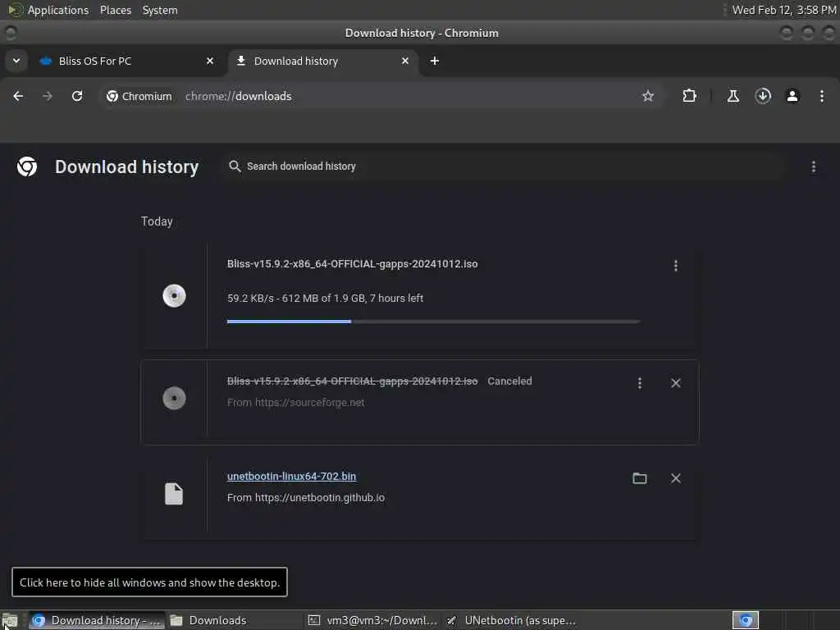Switch to the Downloads file manager window

point(234,620)
